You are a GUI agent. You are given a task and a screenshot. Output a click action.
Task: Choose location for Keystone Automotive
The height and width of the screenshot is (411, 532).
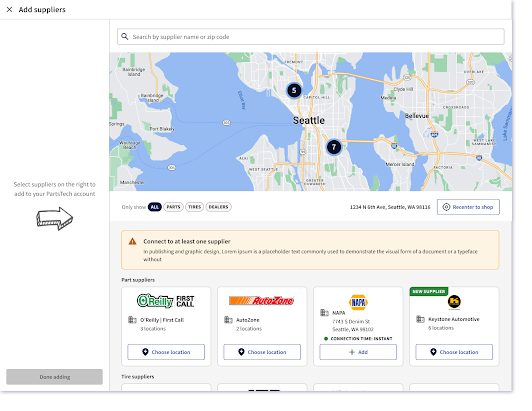pos(454,352)
